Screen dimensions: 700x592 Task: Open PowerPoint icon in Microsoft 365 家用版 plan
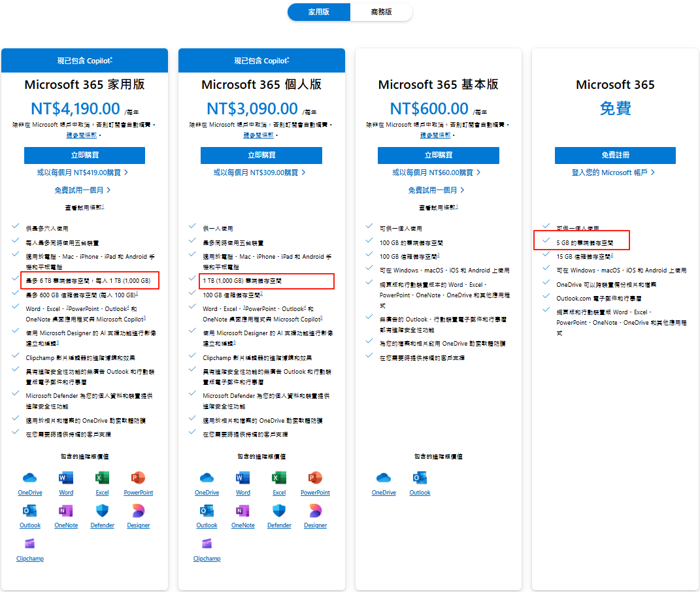pos(139,478)
